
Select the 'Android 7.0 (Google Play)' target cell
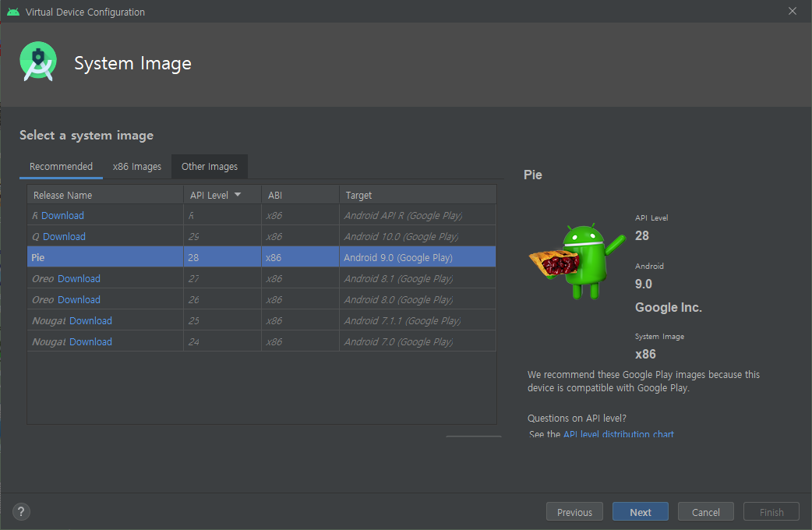(418, 342)
